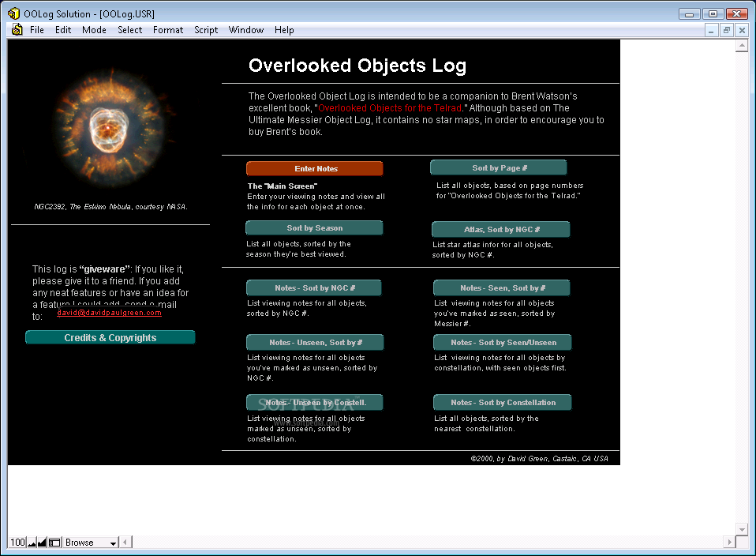
Task: Restore the inner document window
Action: click(727, 30)
